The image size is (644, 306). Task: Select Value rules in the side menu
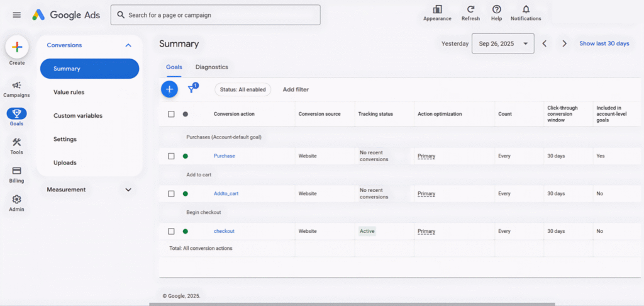pyautogui.click(x=69, y=93)
